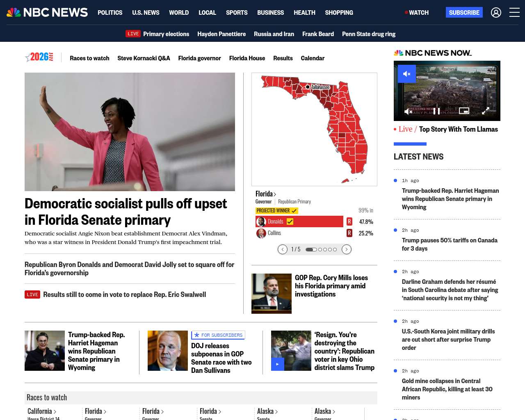
Task: Select the Florida House tab
Action: [247, 58]
